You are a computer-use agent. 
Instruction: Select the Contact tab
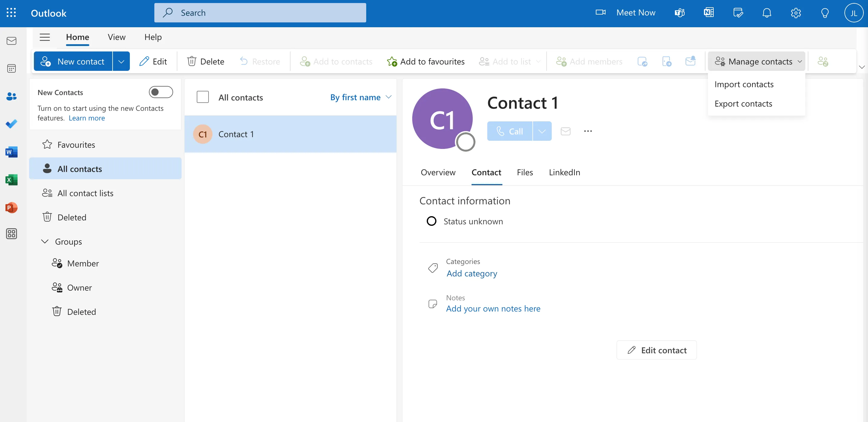point(486,172)
